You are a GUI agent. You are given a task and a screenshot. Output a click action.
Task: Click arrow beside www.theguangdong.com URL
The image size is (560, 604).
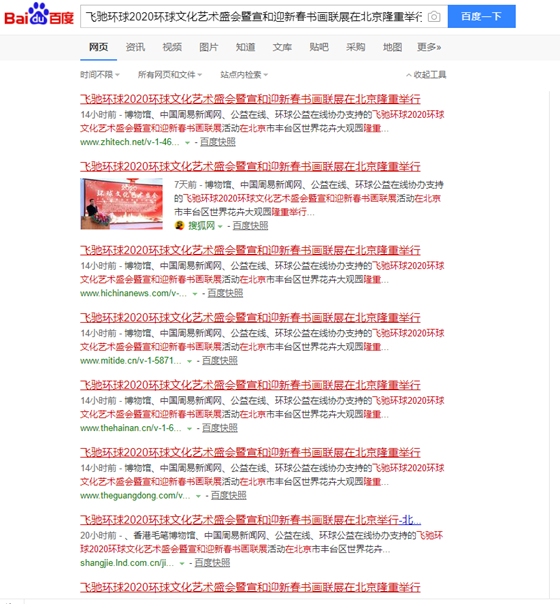click(198, 496)
